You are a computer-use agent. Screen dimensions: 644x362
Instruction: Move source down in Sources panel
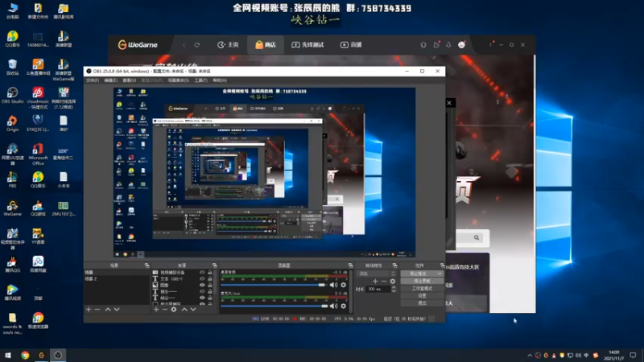(x=193, y=310)
